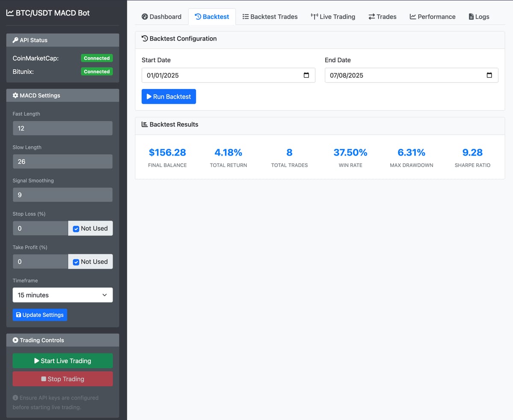Click the Fast Length input field
This screenshot has width=513, height=420.
pyautogui.click(x=63, y=128)
